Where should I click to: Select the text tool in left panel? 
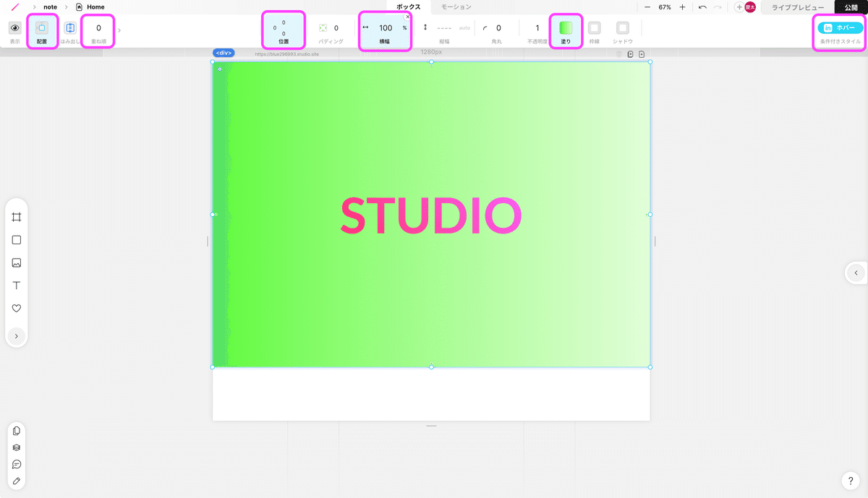coord(17,286)
